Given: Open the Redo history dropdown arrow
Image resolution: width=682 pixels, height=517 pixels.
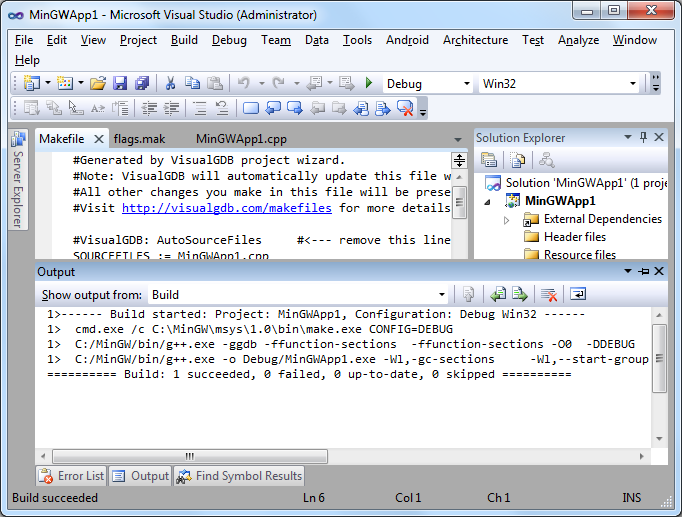Looking at the screenshot, I should [297, 83].
